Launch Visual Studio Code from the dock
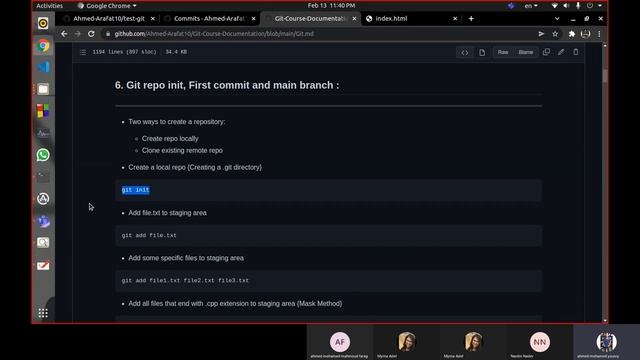This screenshot has height=360, width=640. [43, 67]
